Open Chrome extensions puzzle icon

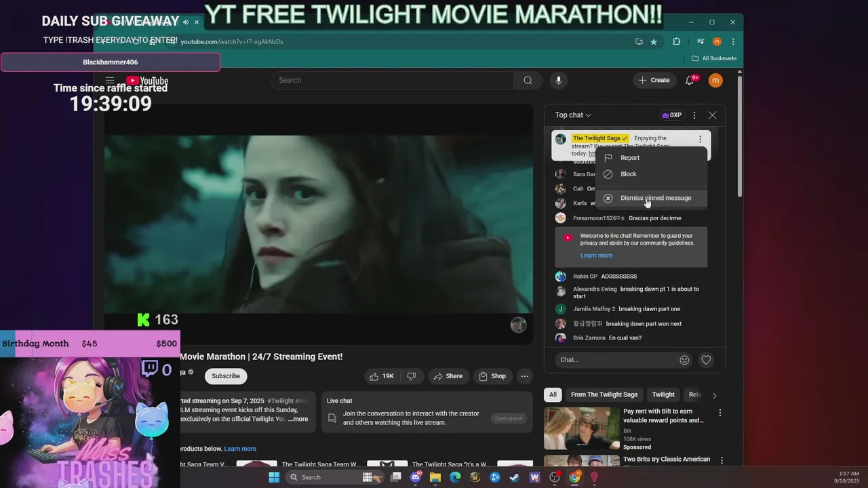676,41
